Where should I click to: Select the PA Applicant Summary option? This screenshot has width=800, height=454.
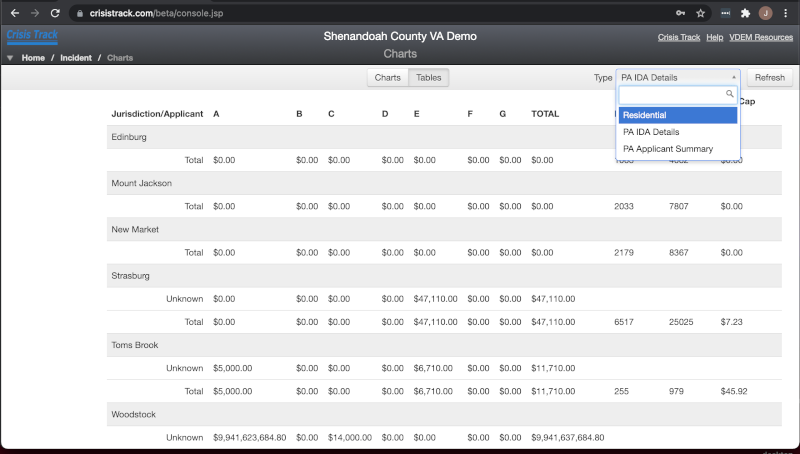coord(678,149)
